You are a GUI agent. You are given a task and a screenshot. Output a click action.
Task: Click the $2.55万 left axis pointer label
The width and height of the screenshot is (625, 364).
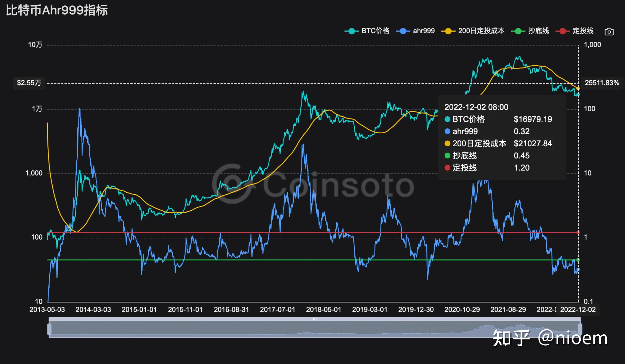click(x=29, y=83)
